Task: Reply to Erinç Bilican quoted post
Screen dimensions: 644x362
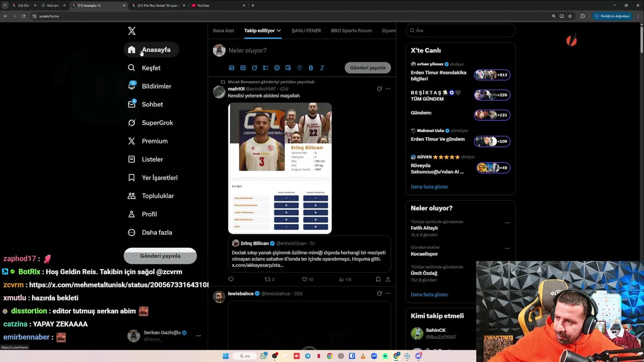Action: (x=231, y=279)
